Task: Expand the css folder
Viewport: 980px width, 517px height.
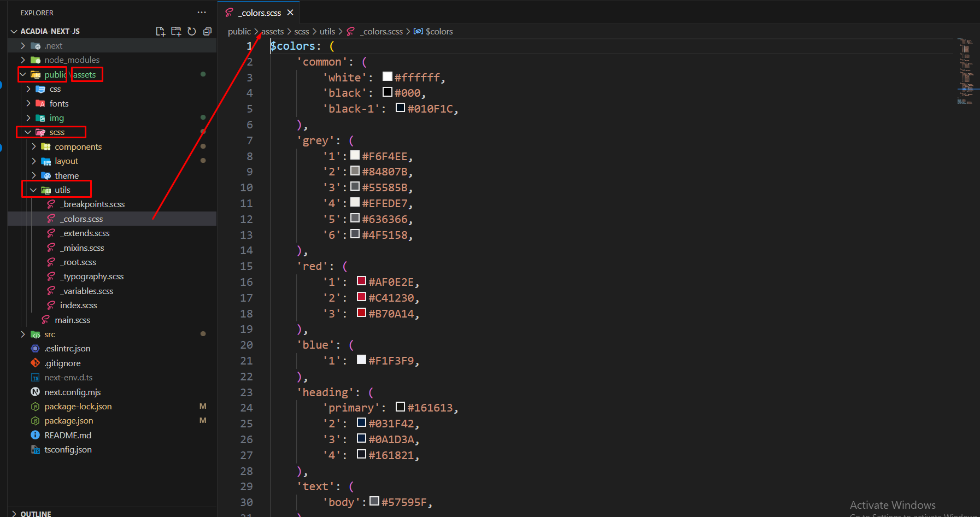Action: (28, 89)
